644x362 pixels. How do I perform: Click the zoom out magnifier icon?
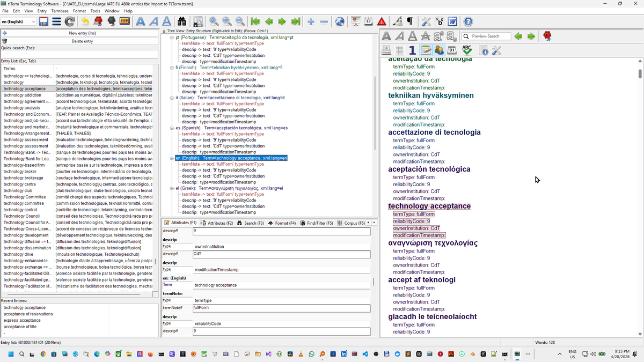(x=240, y=21)
